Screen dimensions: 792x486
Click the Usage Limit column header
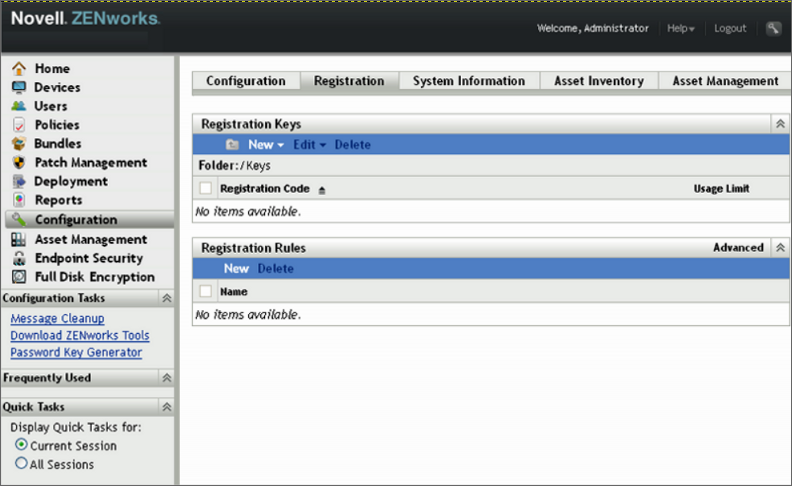coord(721,188)
